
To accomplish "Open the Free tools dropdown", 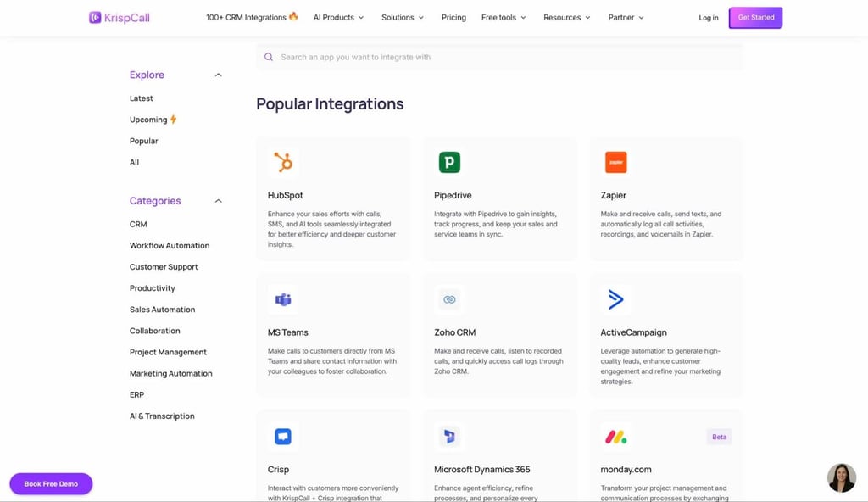I will (504, 18).
